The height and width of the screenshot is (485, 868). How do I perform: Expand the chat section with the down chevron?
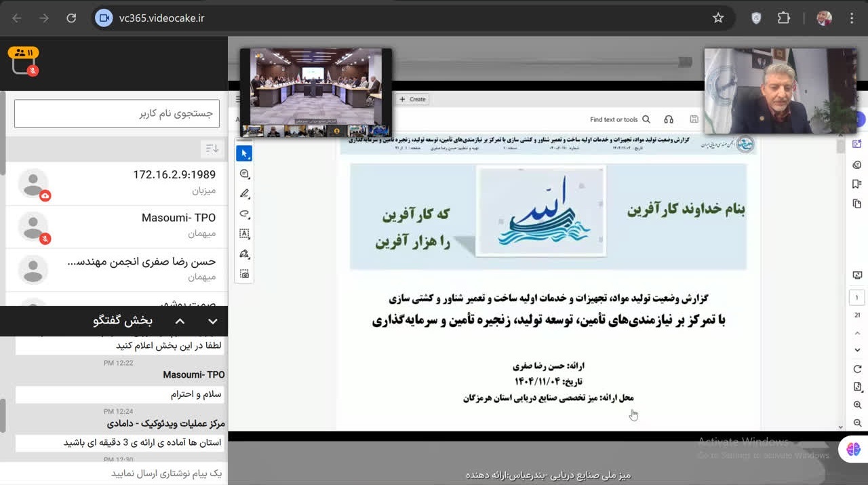[212, 321]
